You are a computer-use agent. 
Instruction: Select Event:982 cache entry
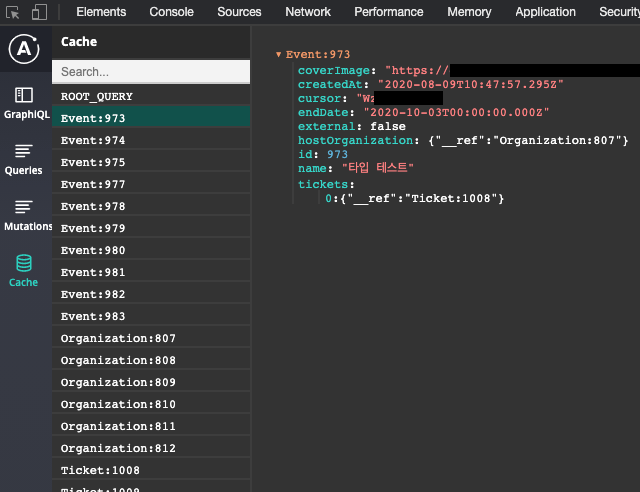point(151,295)
